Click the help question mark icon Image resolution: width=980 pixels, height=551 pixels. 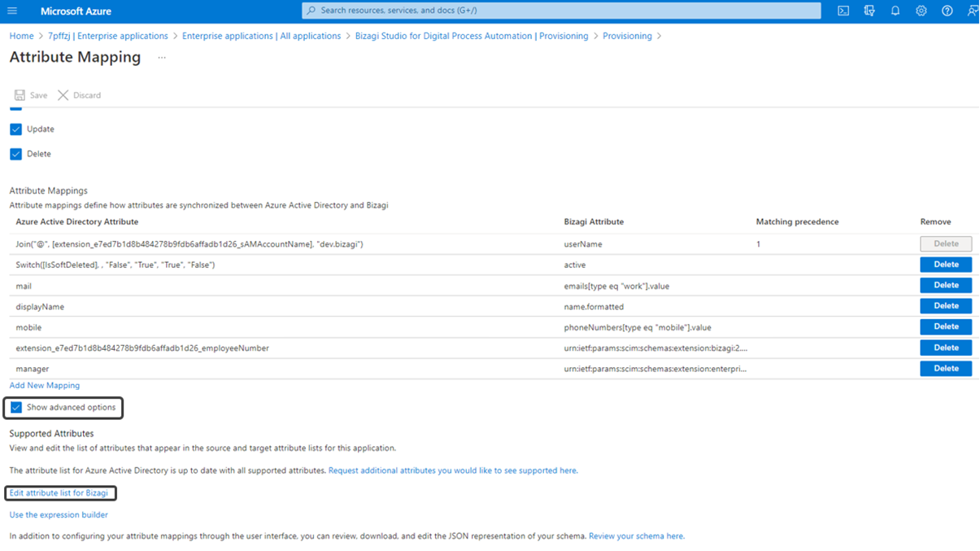coord(947,11)
